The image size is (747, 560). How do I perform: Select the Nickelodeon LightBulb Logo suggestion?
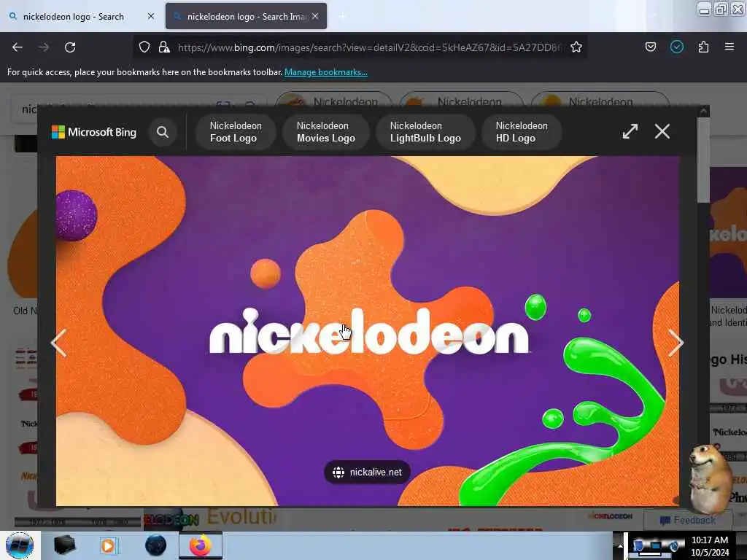coord(425,132)
